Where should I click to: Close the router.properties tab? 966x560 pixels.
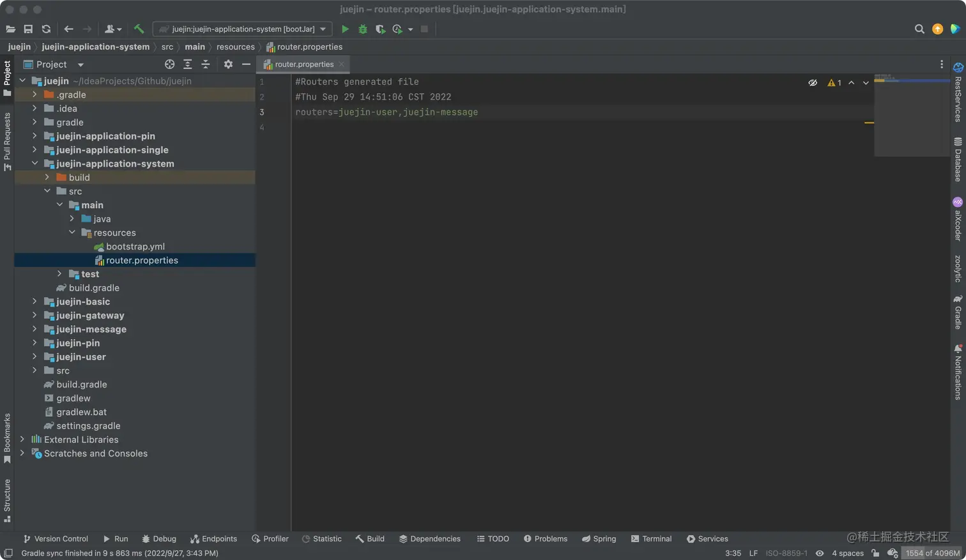[342, 64]
